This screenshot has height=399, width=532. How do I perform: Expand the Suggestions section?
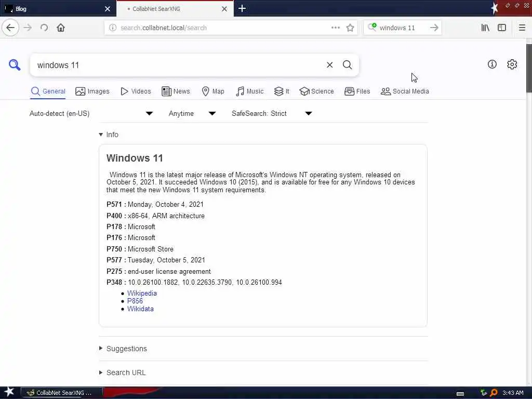[x=123, y=349]
